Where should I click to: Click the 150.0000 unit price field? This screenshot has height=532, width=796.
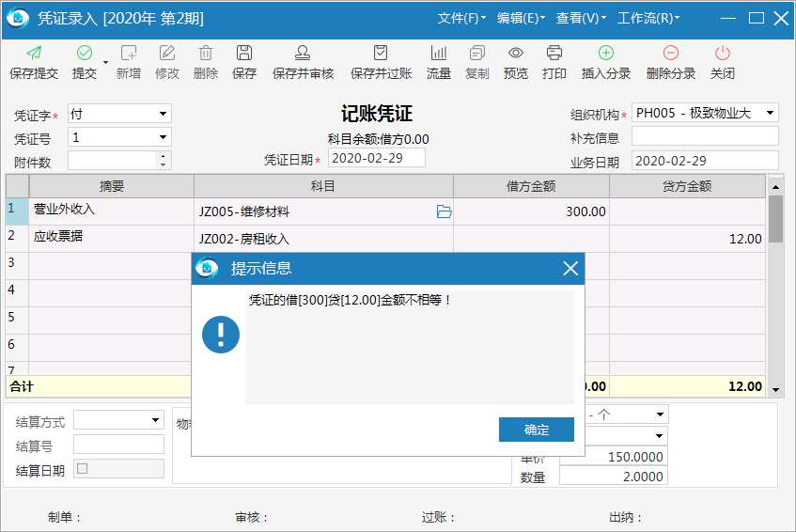point(614,457)
